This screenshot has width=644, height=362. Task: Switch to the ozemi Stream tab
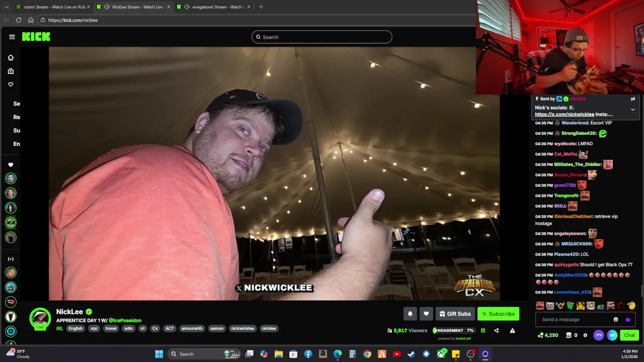click(x=53, y=7)
